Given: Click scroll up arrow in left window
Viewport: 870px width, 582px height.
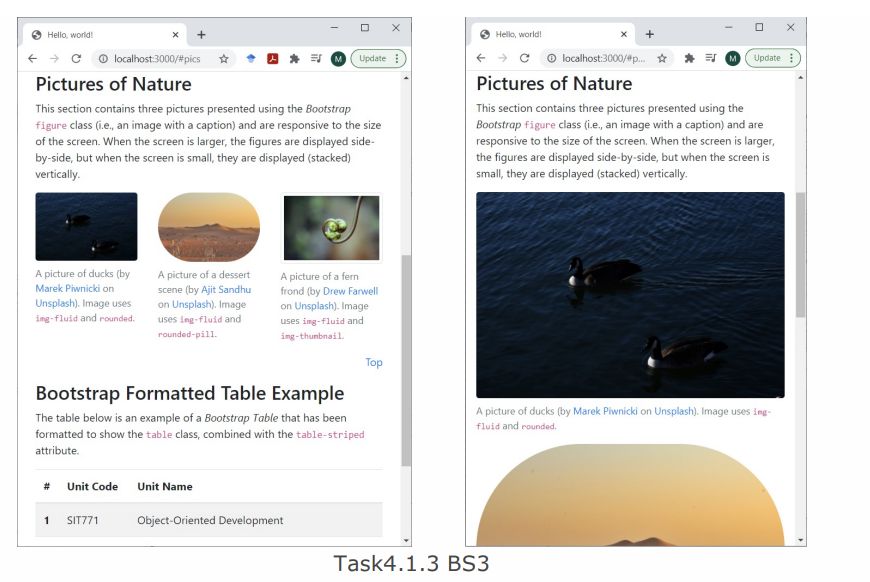Looking at the screenshot, I should coord(406,78).
